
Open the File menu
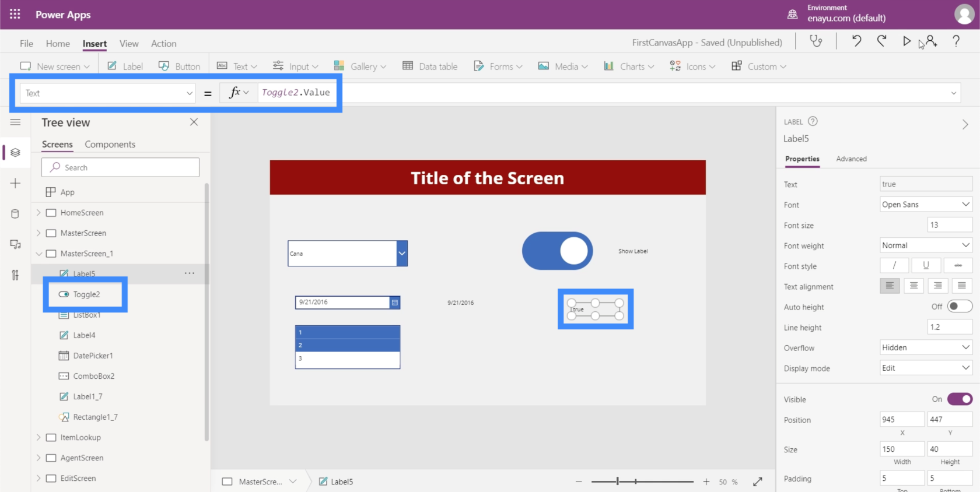[26, 44]
